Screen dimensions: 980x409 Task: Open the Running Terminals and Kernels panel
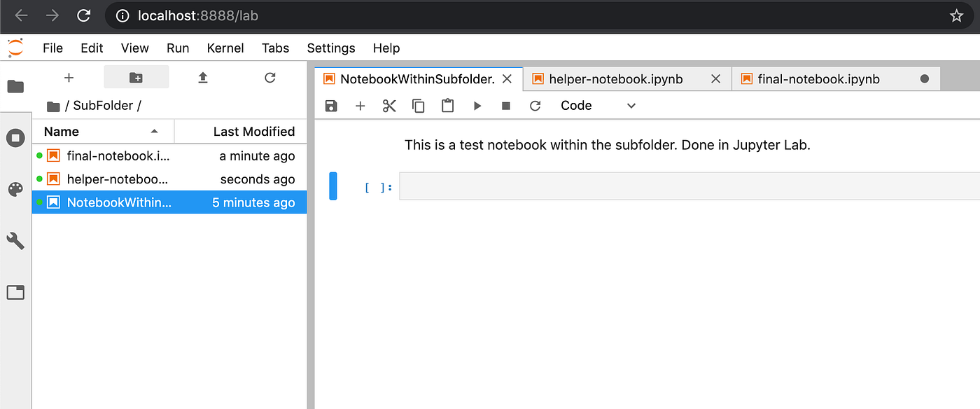pyautogui.click(x=15, y=137)
